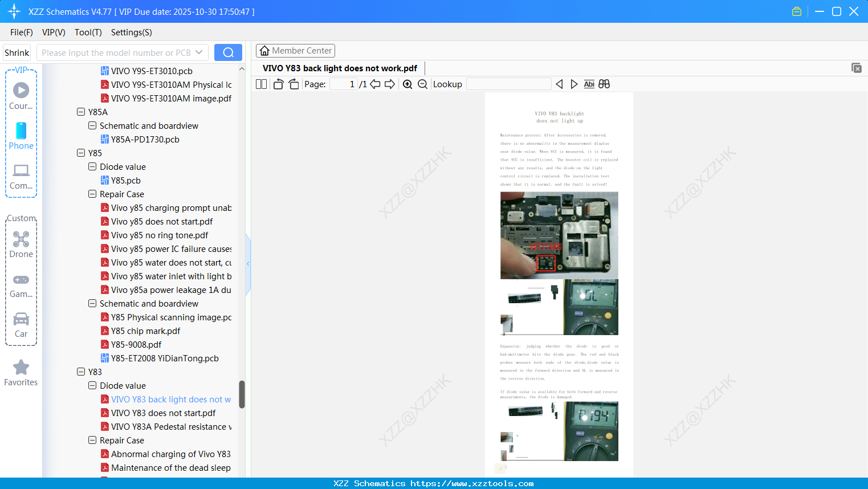Rotate the PDF page clockwise
868x489 pixels.
(294, 84)
